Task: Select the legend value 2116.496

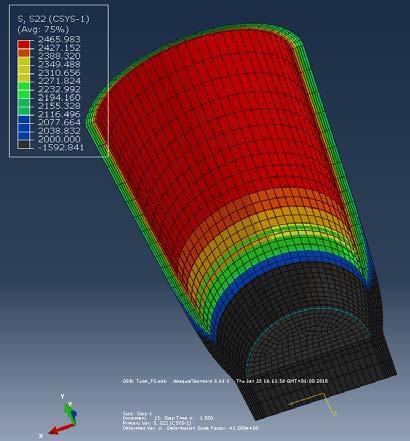Action: 59,114
